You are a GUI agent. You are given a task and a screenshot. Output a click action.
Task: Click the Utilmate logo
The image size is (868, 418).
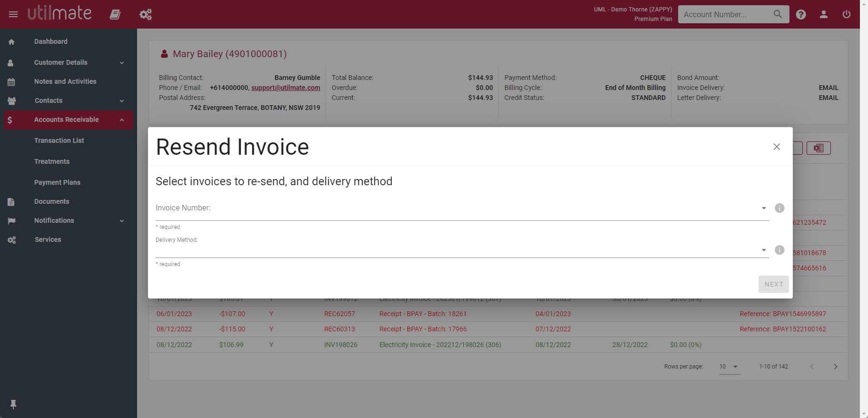(59, 13)
